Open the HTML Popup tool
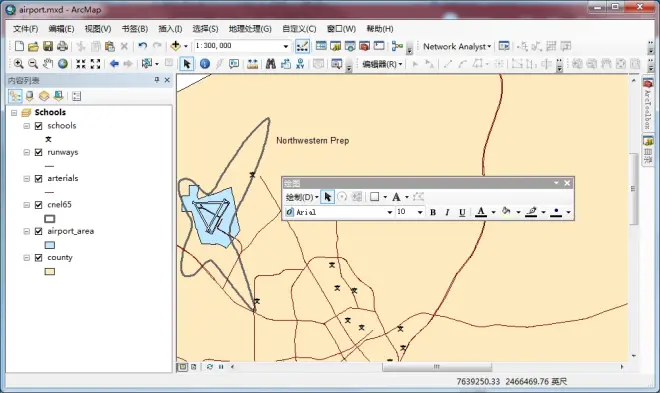Image resolution: width=660 pixels, height=393 pixels. tap(234, 64)
